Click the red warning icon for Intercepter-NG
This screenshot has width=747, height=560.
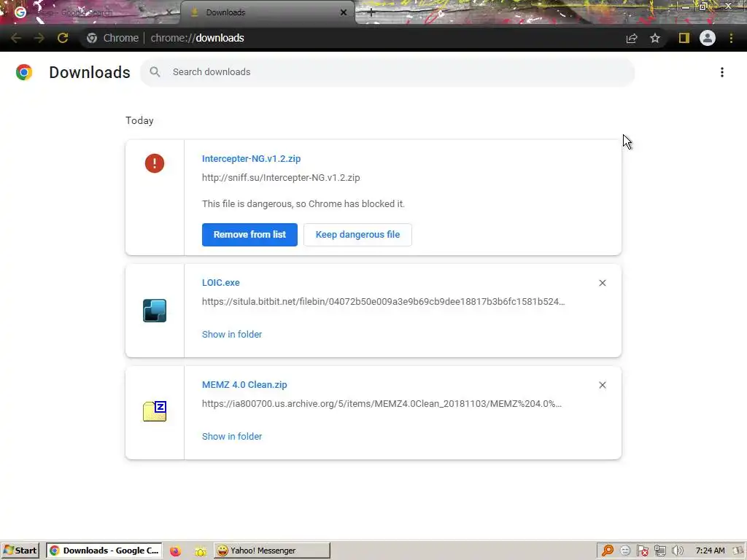(x=155, y=163)
